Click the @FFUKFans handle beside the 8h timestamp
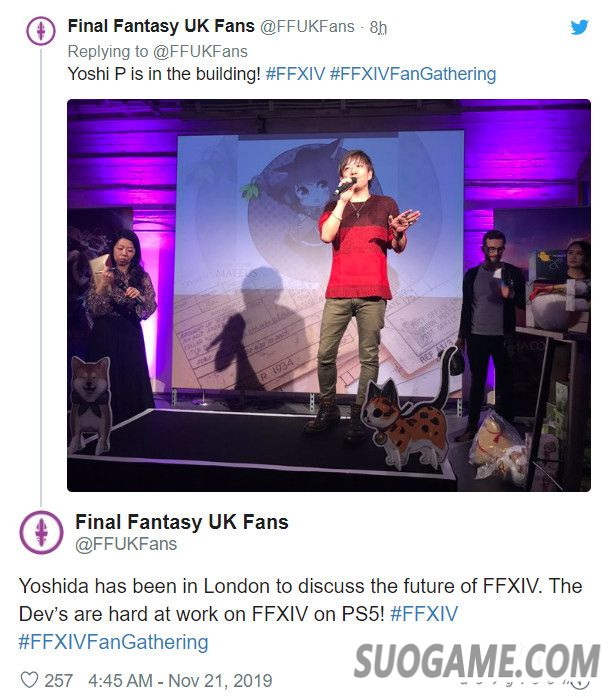Viewport: 609px width, 698px height. coord(308,27)
